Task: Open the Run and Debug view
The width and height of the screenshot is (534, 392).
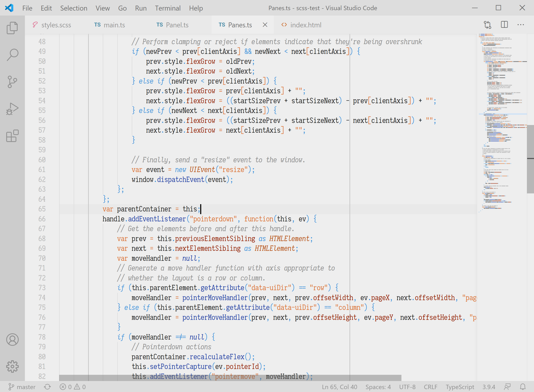Action: [x=12, y=109]
